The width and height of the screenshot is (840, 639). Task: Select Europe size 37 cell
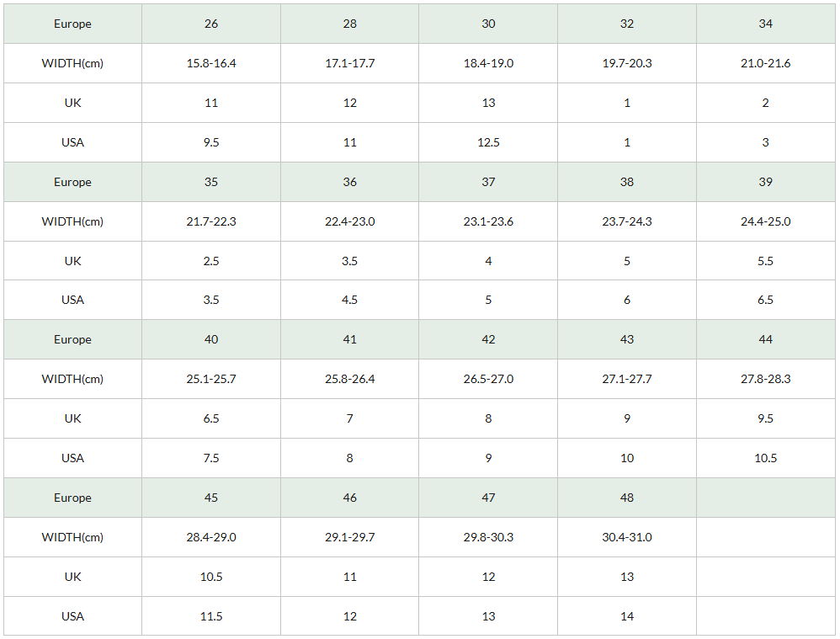tap(488, 182)
